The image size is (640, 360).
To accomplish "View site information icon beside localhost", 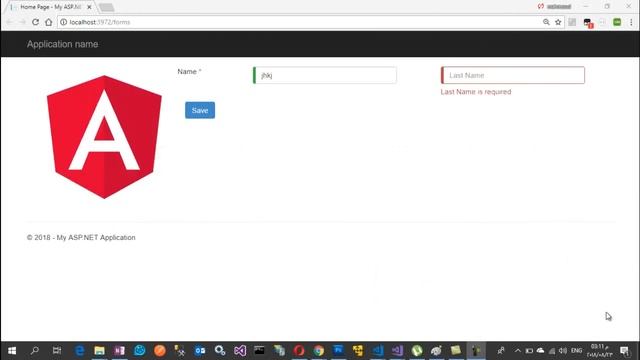I will coord(63,22).
